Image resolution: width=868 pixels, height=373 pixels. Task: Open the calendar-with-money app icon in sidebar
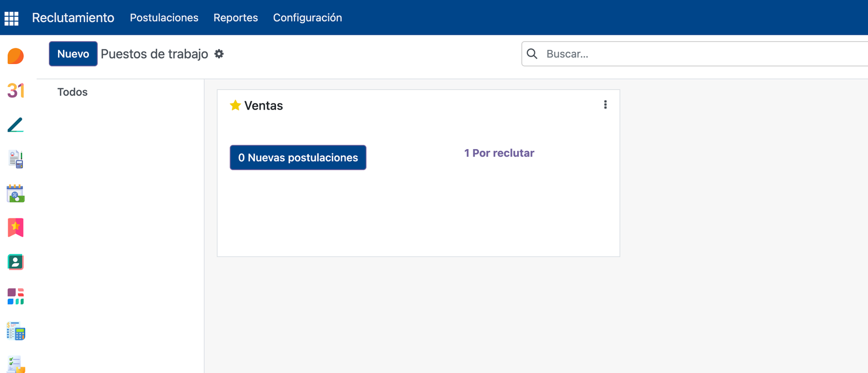point(16,194)
